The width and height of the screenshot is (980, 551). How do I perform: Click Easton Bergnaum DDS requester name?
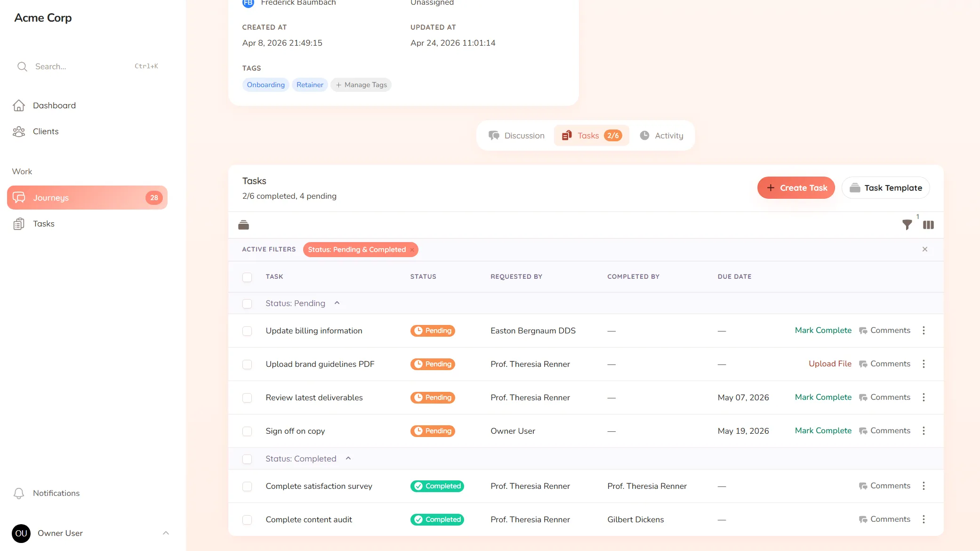click(x=533, y=331)
